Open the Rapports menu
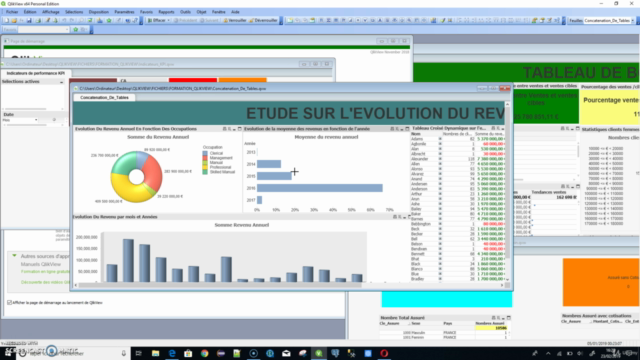 click(166, 12)
